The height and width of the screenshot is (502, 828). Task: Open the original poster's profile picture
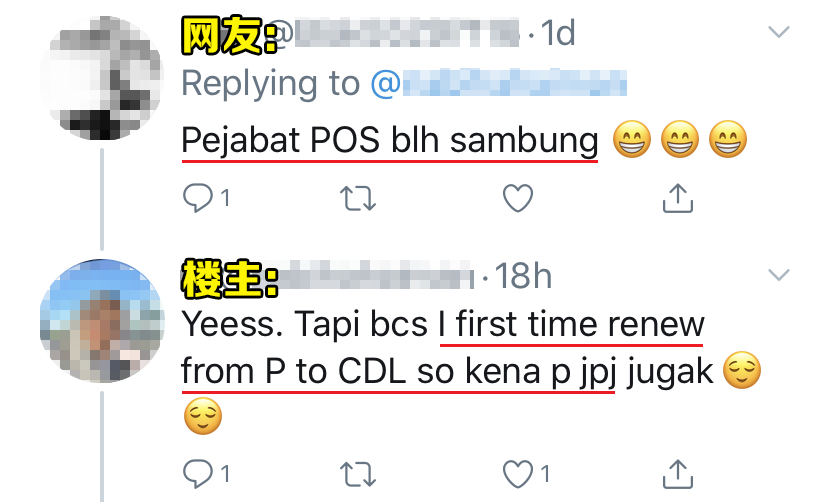(x=102, y=321)
